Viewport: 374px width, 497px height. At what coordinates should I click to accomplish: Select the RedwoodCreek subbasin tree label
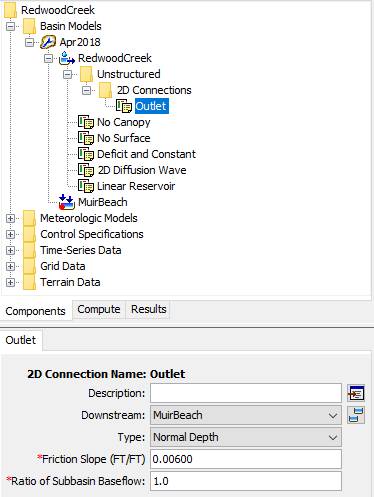115,58
